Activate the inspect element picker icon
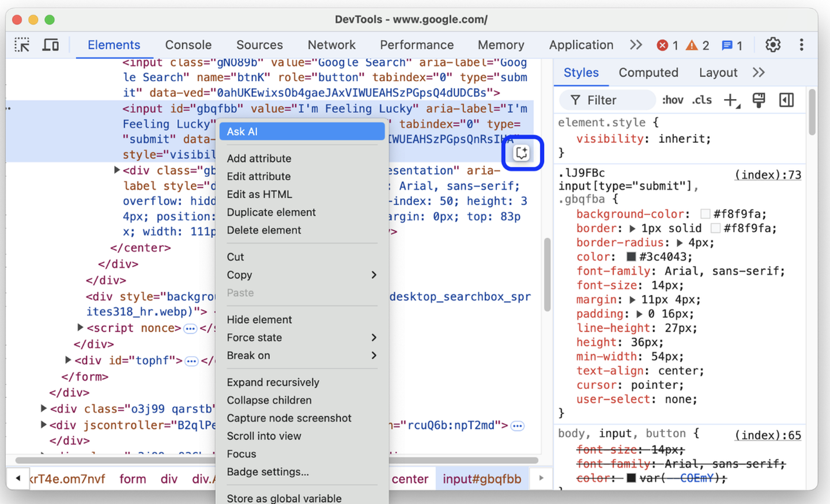This screenshot has width=830, height=504. point(22,45)
